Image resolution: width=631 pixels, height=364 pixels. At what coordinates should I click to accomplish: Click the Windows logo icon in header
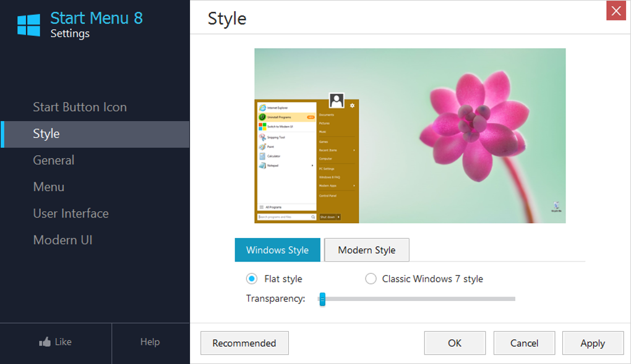click(x=28, y=25)
